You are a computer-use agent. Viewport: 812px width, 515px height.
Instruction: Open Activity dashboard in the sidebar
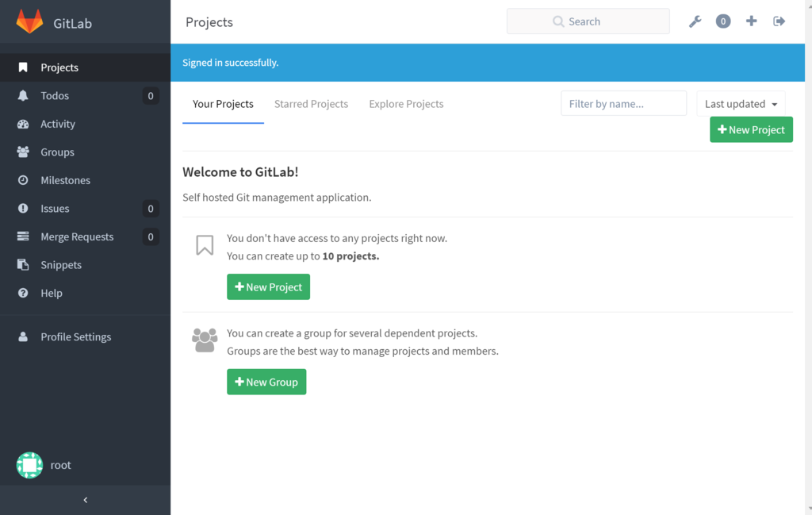point(85,124)
